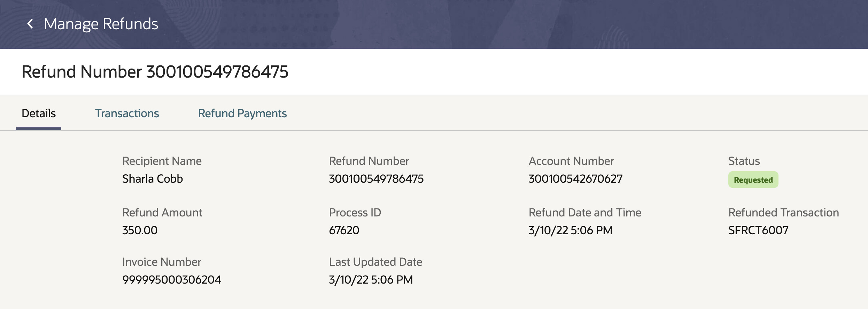Click the Process ID value 67620

click(344, 230)
